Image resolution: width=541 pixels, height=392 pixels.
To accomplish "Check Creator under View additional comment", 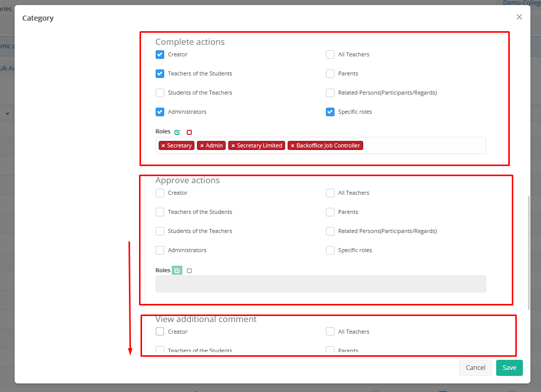I will point(160,332).
